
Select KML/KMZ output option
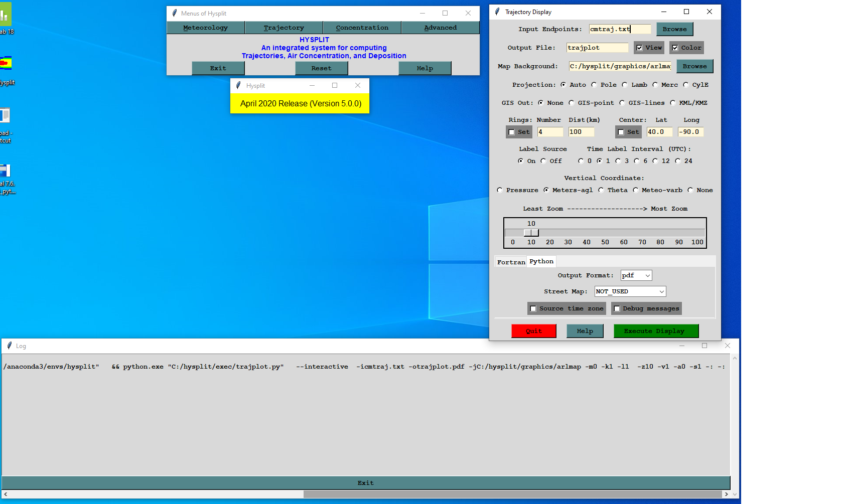[672, 103]
